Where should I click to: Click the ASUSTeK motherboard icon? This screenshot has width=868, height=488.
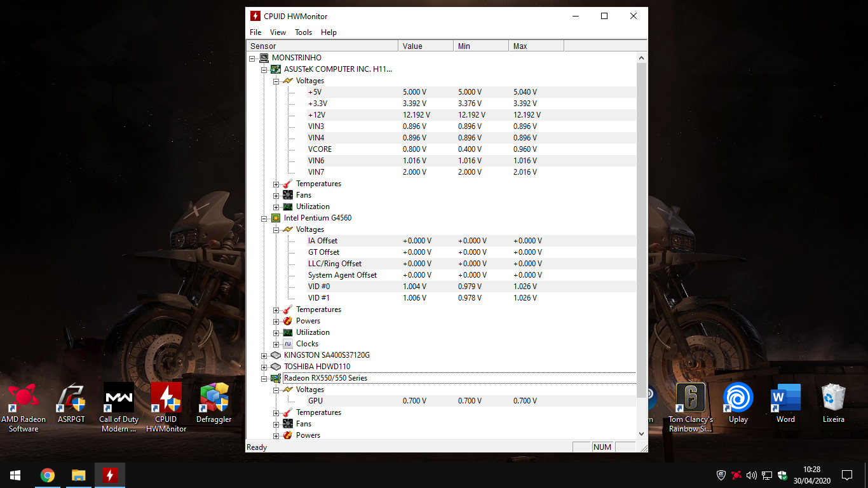[x=276, y=69]
